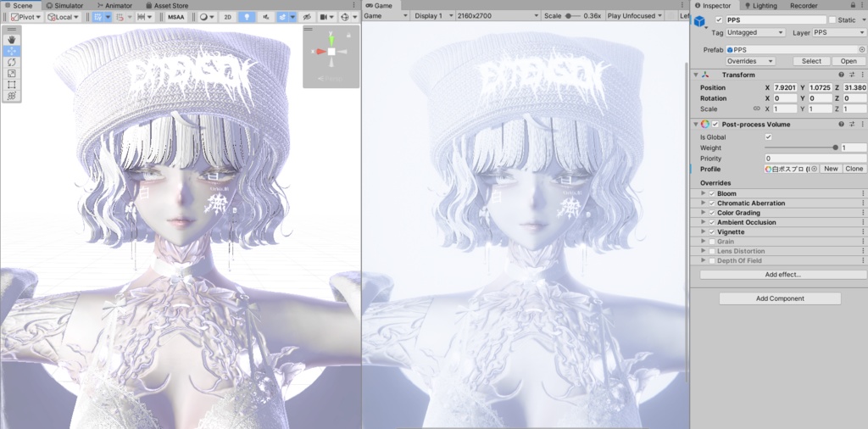This screenshot has height=429, width=868.
Task: Open Post-process Volume three-dot menu
Action: [x=862, y=125]
